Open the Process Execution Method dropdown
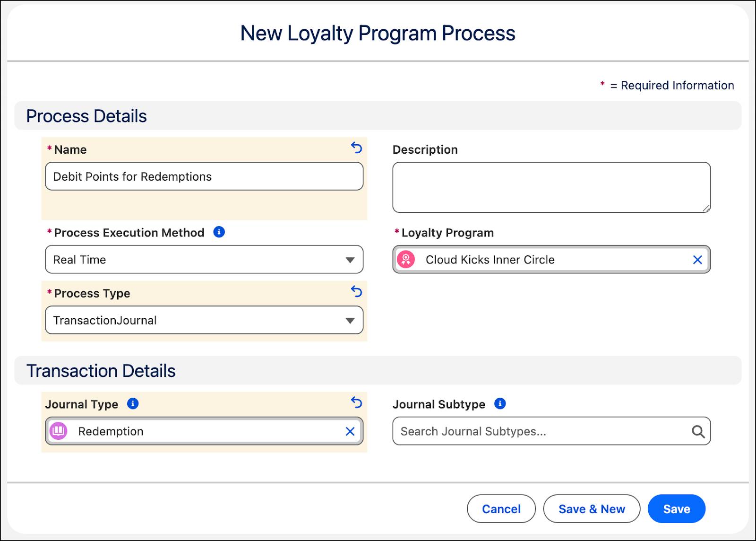 350,259
